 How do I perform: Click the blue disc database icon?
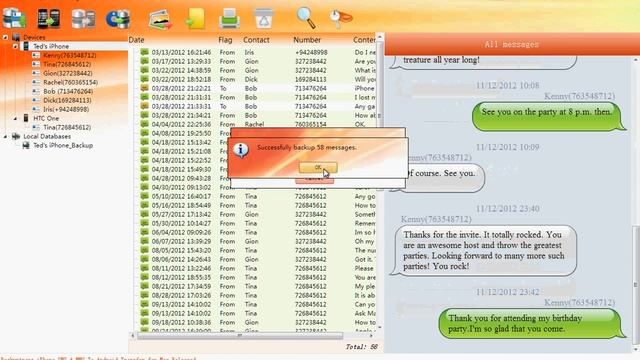point(118,19)
